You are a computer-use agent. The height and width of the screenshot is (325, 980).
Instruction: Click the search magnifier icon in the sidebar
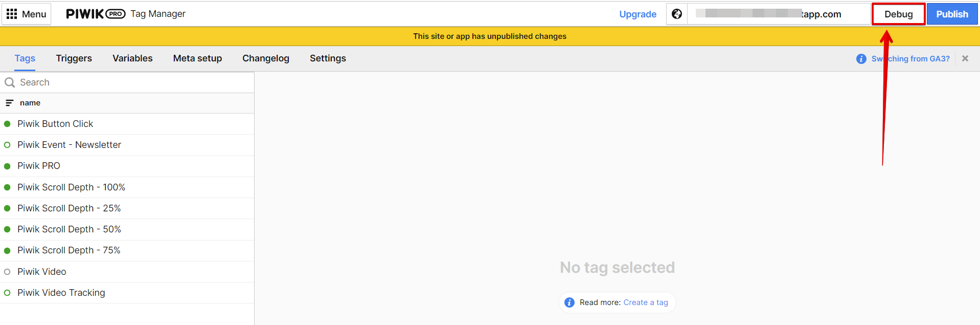tap(10, 82)
